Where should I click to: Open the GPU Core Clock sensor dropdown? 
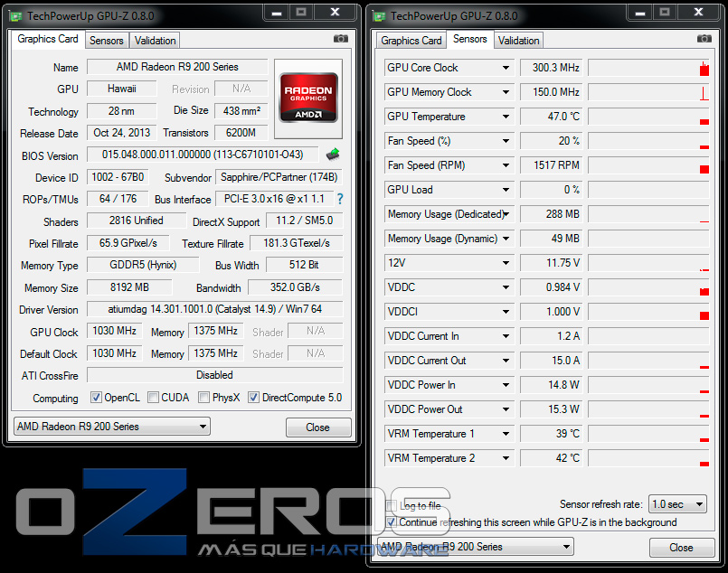click(506, 68)
